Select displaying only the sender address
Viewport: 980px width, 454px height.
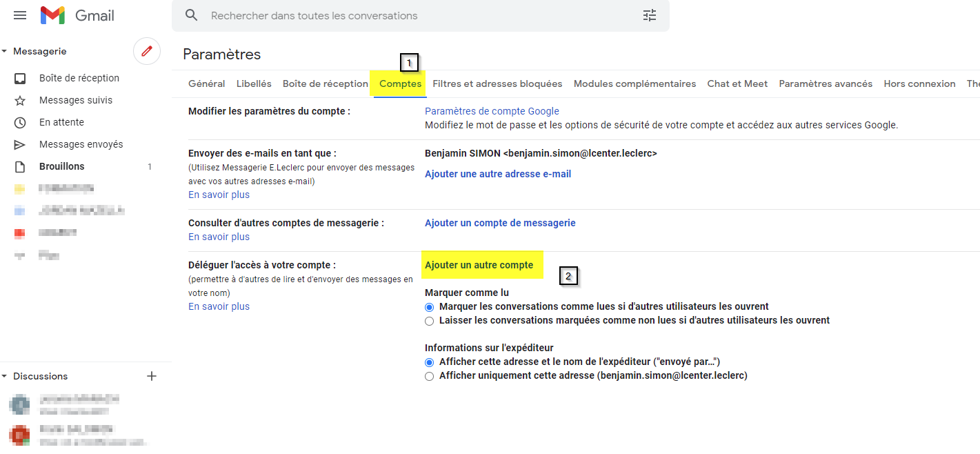(x=429, y=375)
